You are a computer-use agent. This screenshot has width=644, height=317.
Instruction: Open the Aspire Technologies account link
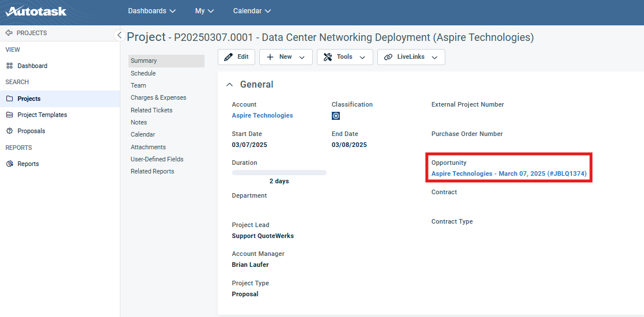coord(263,115)
